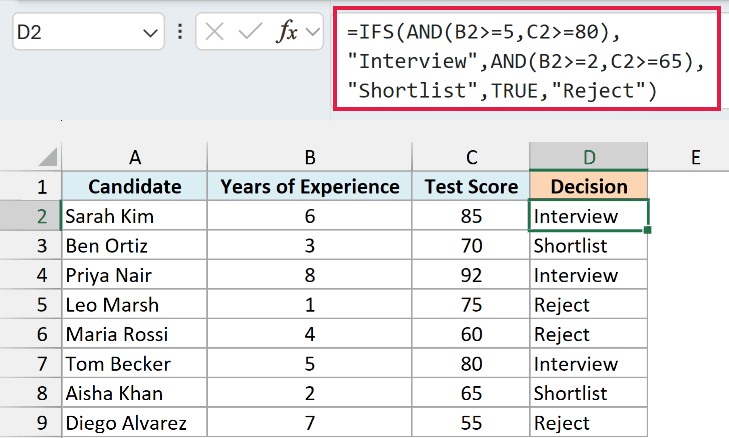Click Tom Becker's experience value 5

tap(310, 364)
